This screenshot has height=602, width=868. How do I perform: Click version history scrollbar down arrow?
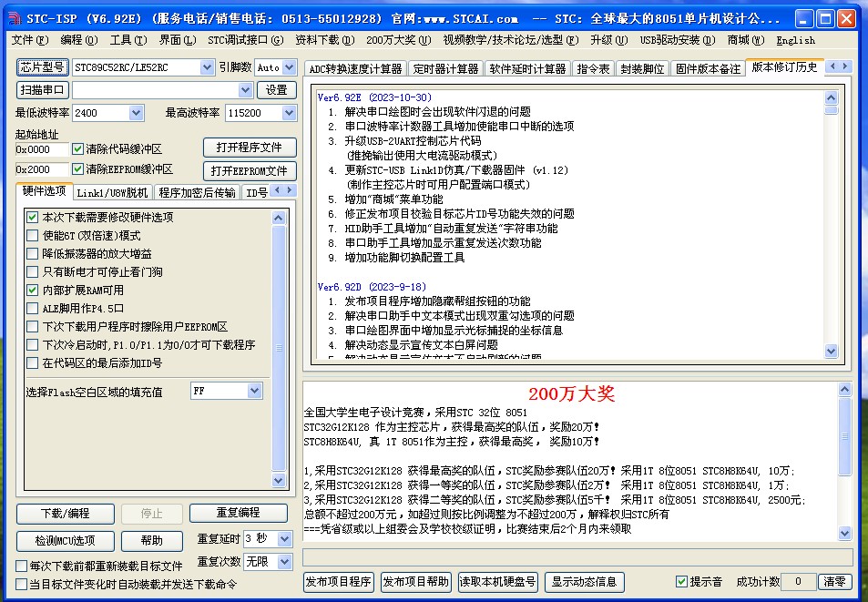[831, 351]
